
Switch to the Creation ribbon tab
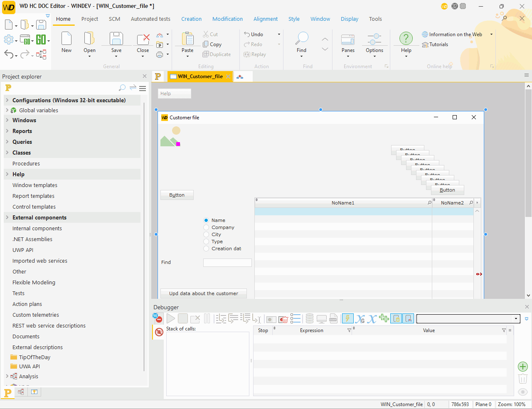click(x=191, y=19)
